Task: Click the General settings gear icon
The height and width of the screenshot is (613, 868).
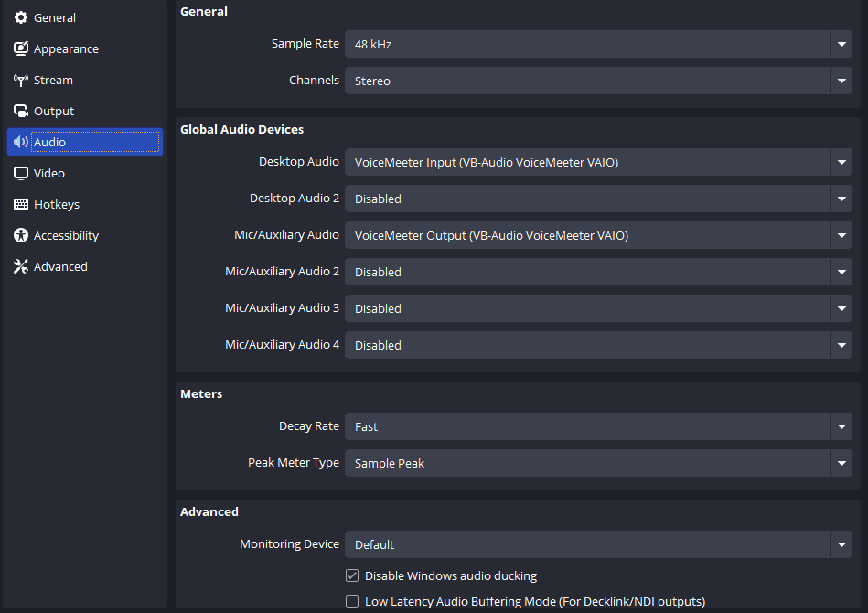Action: [21, 17]
